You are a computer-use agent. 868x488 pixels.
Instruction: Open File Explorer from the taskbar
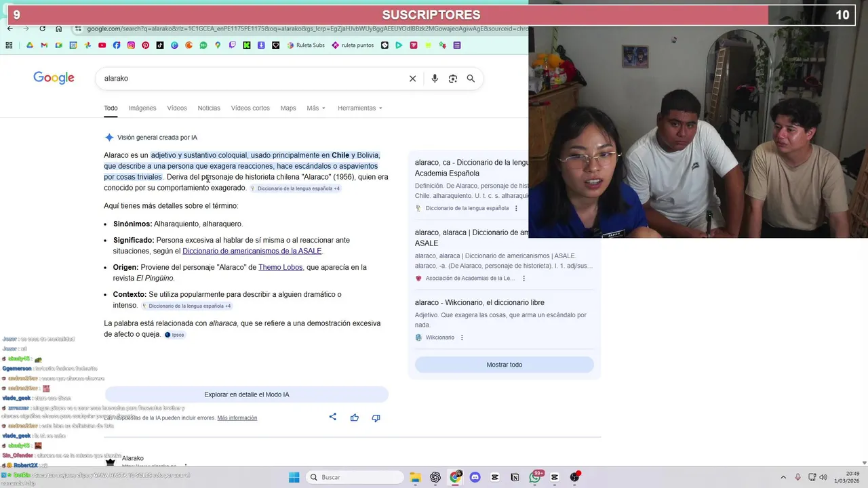point(415,477)
